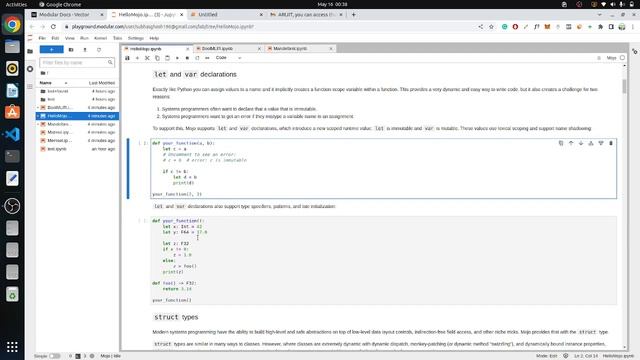The image size is (640, 360).
Task: Open the Help menu
Action: tap(154, 38)
